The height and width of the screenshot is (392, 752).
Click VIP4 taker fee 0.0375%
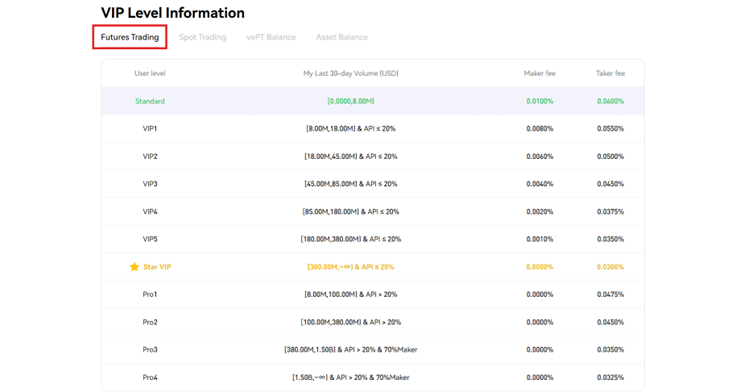click(x=611, y=212)
